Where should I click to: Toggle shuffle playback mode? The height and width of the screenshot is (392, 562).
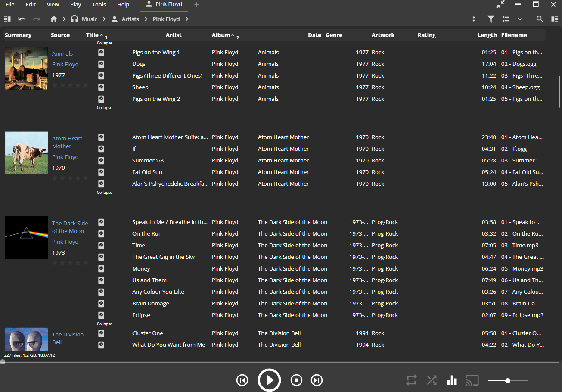432,380
